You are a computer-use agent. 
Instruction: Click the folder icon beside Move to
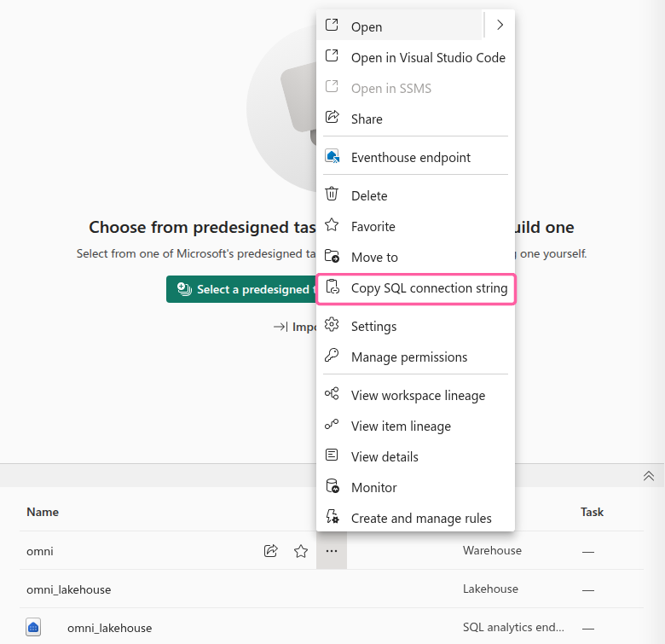(x=332, y=256)
